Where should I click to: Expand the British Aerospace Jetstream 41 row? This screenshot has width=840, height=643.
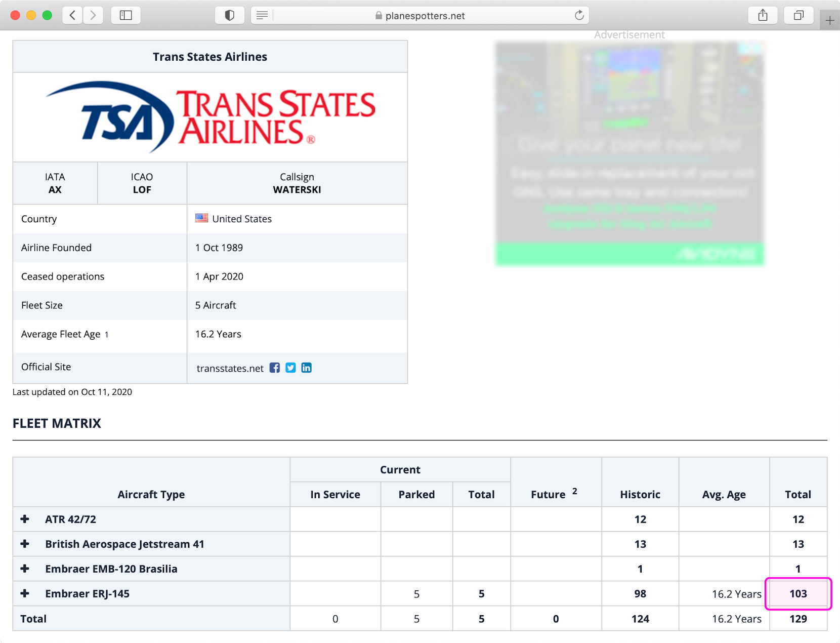coord(25,544)
